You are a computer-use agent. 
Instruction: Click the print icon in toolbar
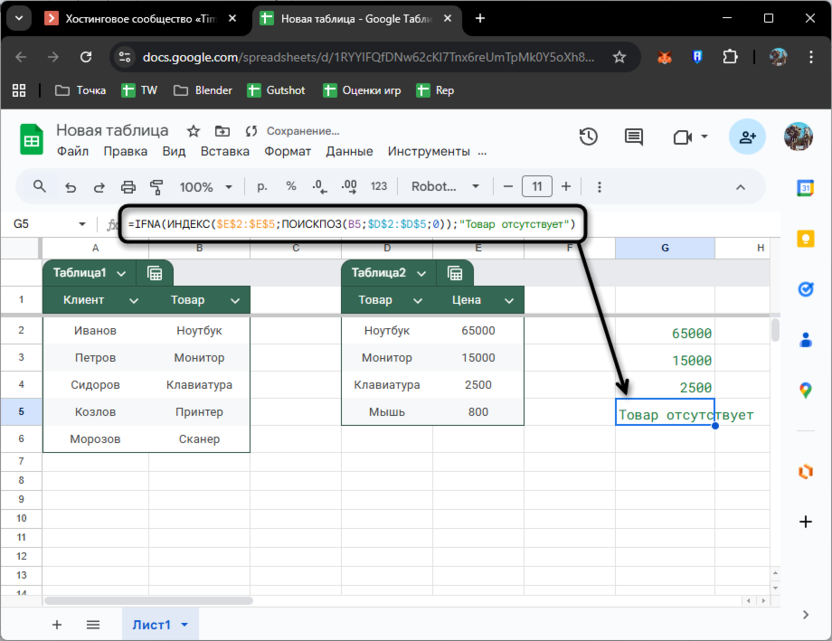128,187
